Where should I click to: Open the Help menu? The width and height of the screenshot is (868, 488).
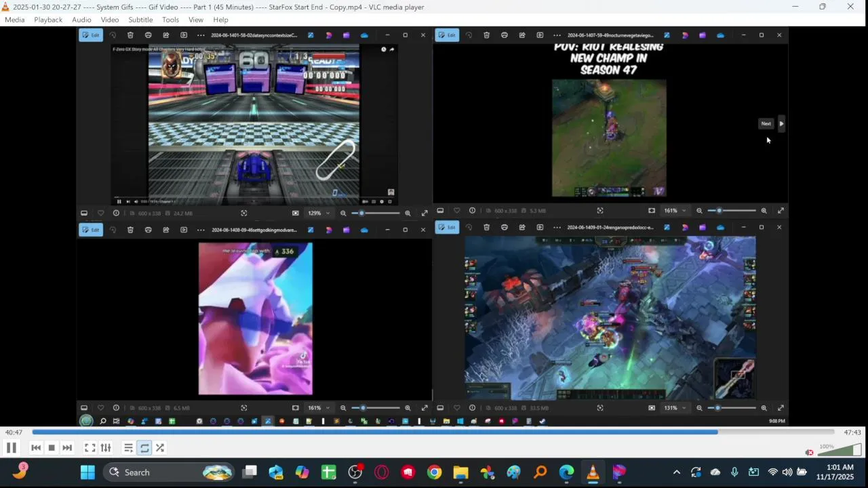220,20
